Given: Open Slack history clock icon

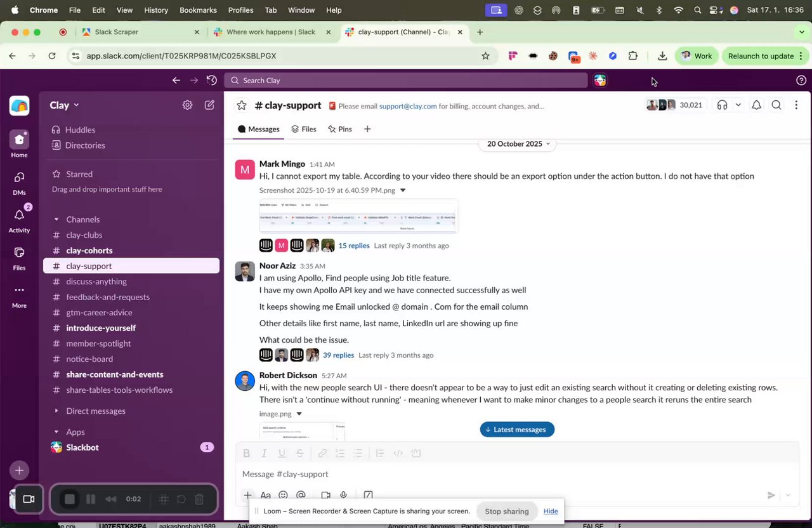Looking at the screenshot, I should tap(212, 81).
